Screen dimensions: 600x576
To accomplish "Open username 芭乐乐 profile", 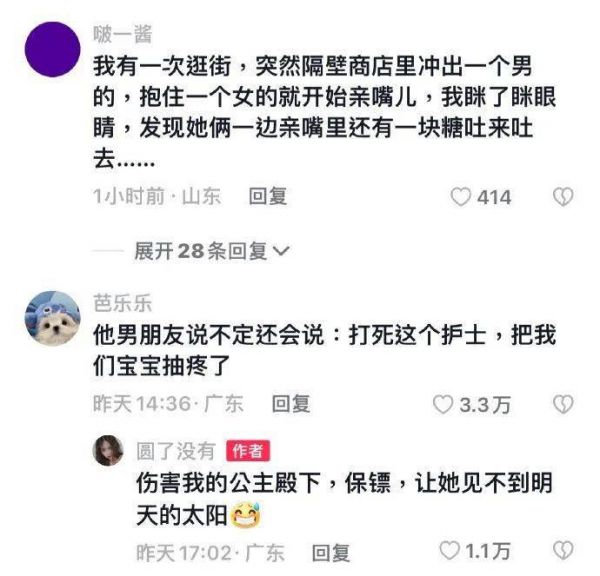I will click(x=122, y=303).
